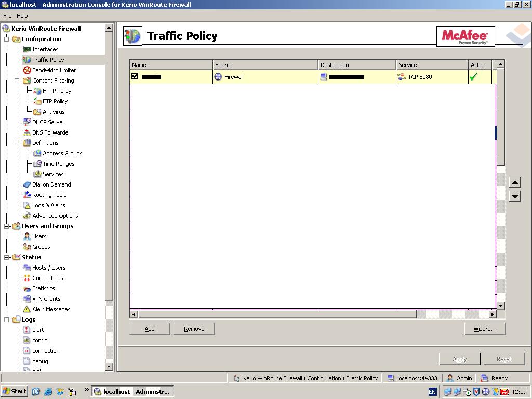Open the Alert Messages warning icon
532x399 pixels.
tap(27, 310)
